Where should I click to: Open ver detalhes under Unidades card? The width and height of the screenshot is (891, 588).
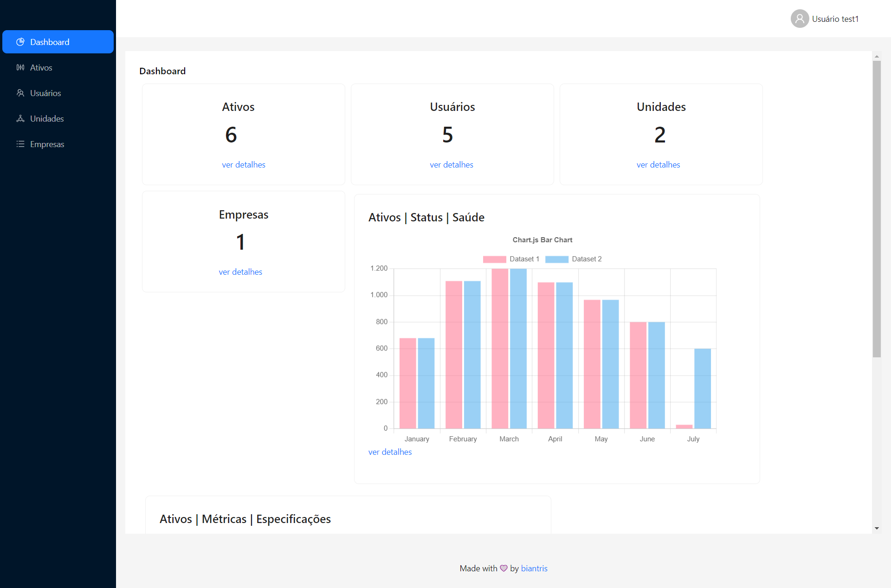coord(658,165)
